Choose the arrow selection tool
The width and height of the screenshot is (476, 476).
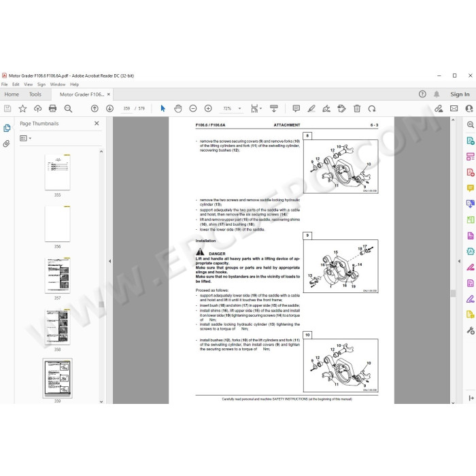point(163,108)
